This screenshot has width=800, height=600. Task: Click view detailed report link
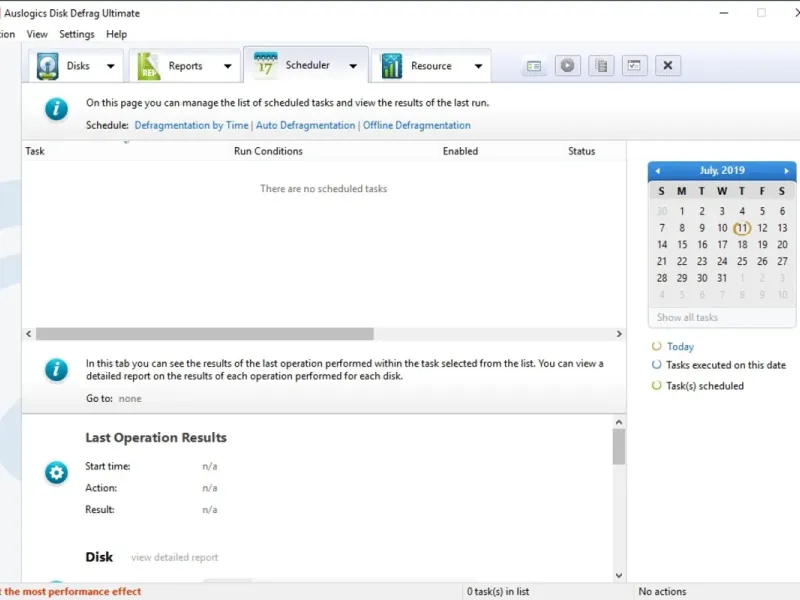174,557
